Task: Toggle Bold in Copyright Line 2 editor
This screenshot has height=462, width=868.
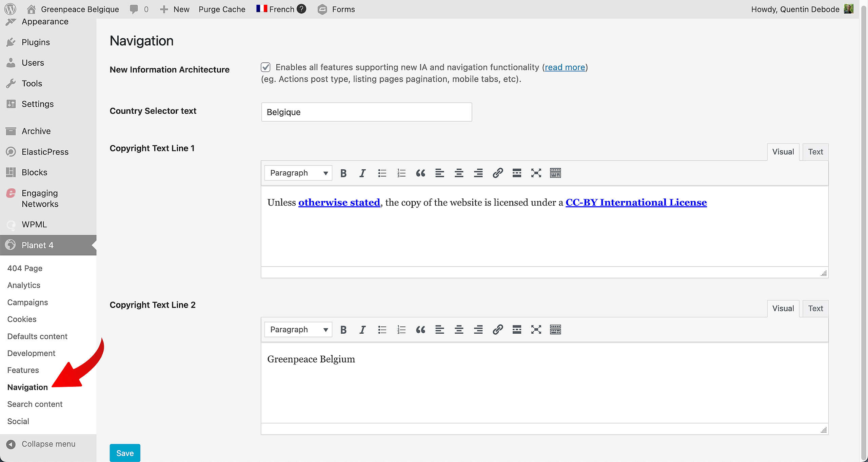Action: tap(343, 330)
